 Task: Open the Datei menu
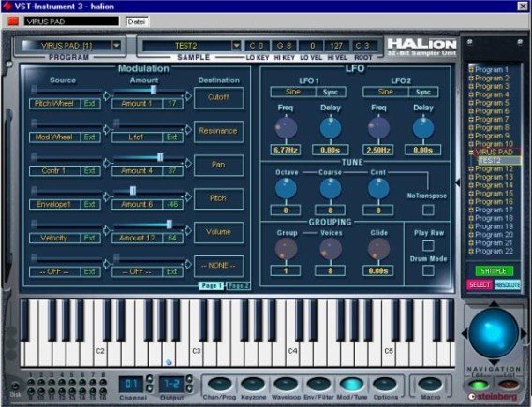[x=137, y=22]
